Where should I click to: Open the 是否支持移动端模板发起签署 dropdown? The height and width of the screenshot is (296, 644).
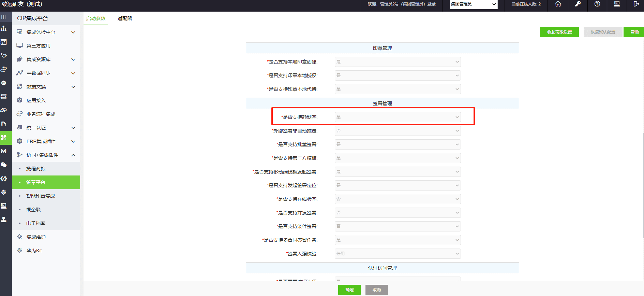click(398, 172)
